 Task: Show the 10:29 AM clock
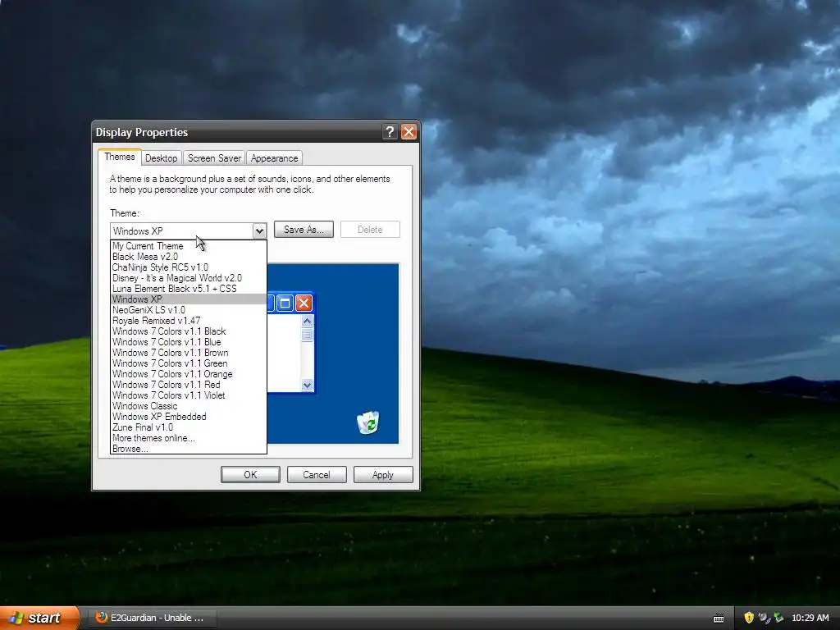pos(810,618)
